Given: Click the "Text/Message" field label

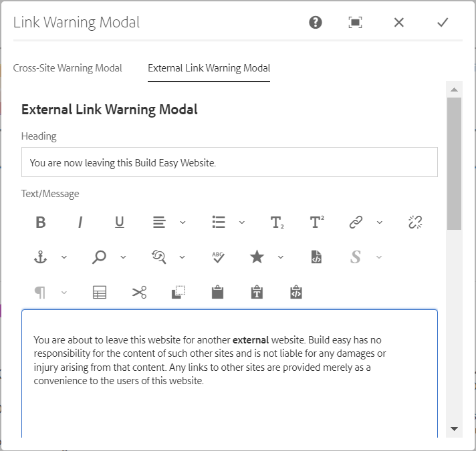Looking at the screenshot, I should pos(50,194).
